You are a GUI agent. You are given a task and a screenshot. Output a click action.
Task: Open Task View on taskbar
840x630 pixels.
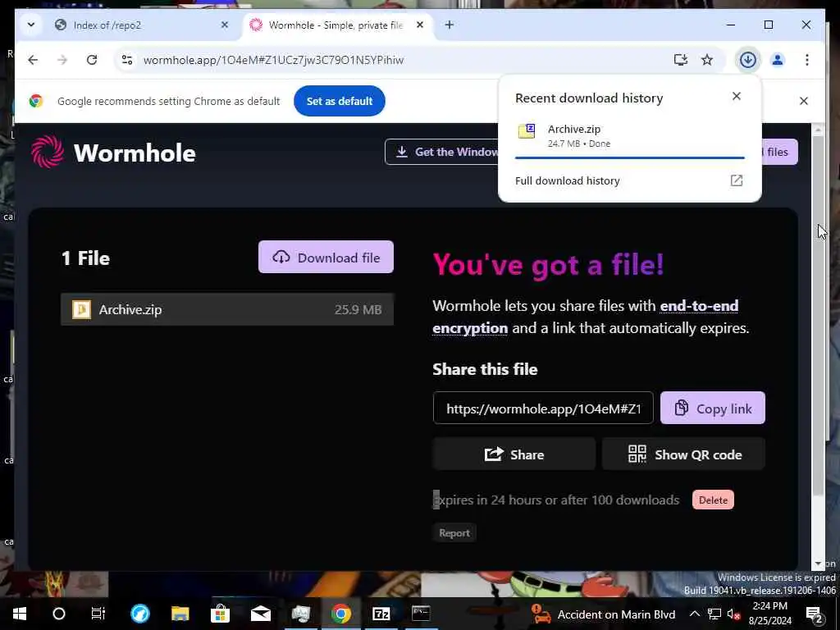[x=98, y=614]
